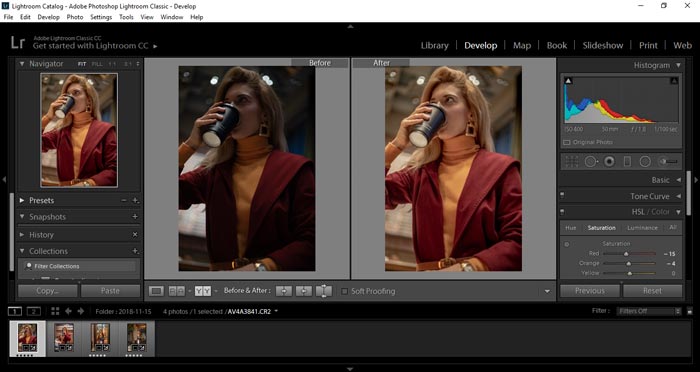This screenshot has width=700, height=372.
Task: Toggle shadow clipping indicator in histogram
Action: coord(568,81)
